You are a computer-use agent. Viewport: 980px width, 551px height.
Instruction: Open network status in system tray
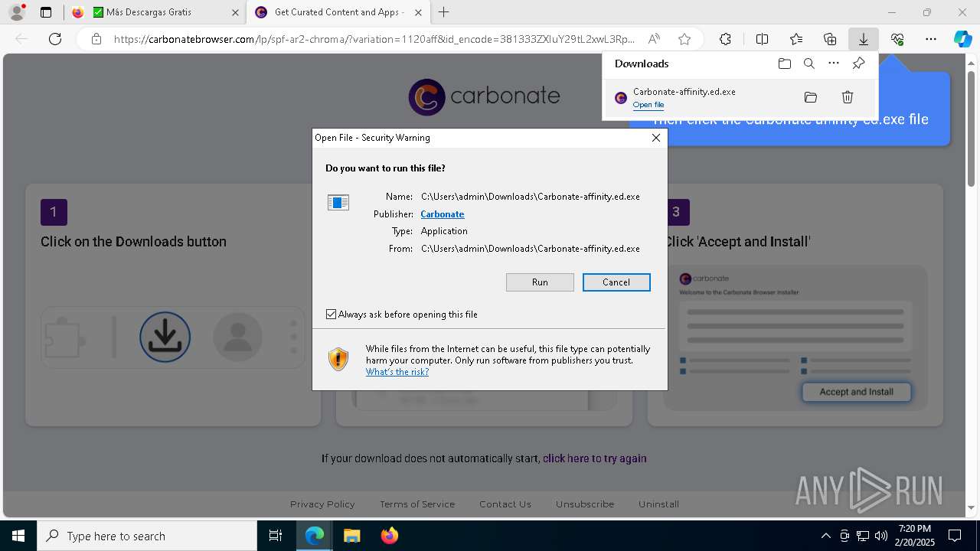click(x=863, y=536)
